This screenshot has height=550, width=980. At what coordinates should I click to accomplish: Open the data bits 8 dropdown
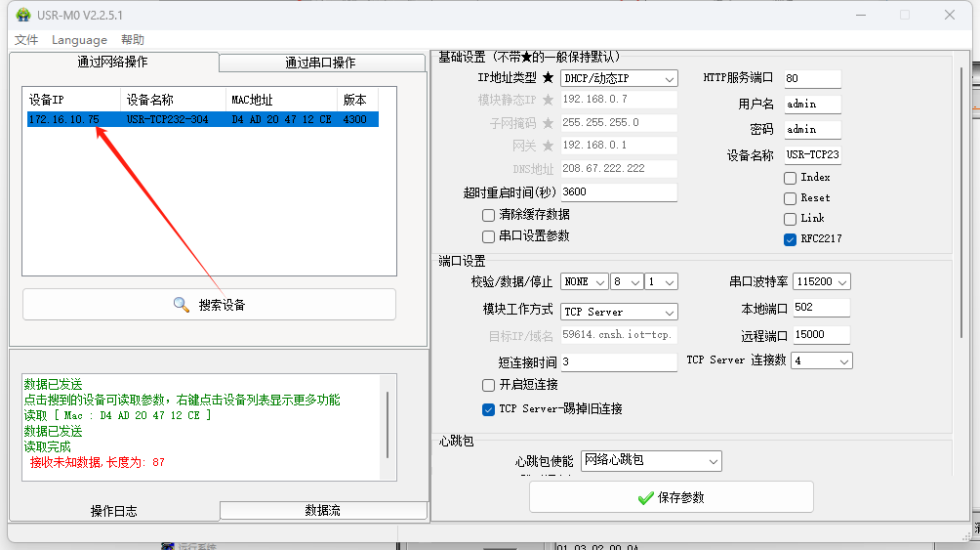pos(628,282)
